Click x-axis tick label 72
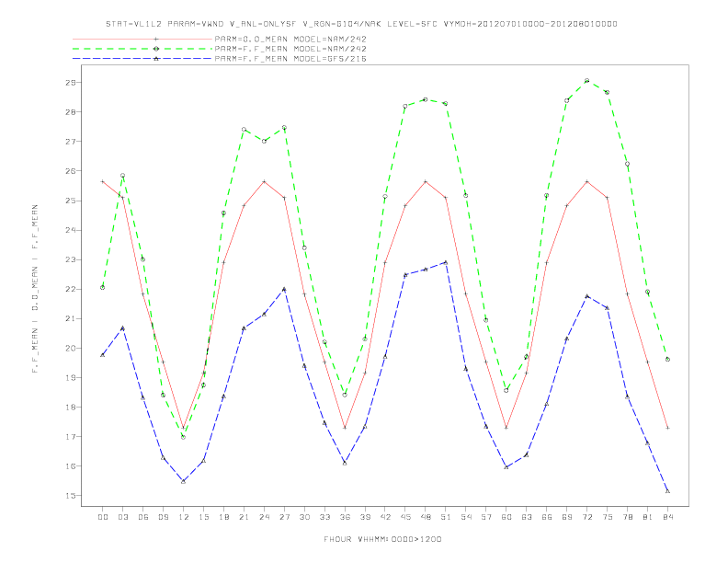The height and width of the screenshot is (563, 728). pyautogui.click(x=587, y=517)
